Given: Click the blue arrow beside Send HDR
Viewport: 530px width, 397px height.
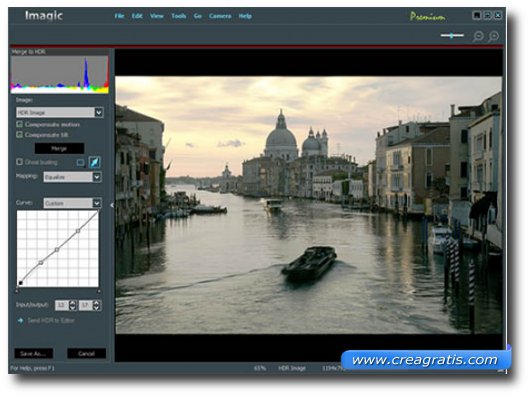Looking at the screenshot, I should 20,320.
